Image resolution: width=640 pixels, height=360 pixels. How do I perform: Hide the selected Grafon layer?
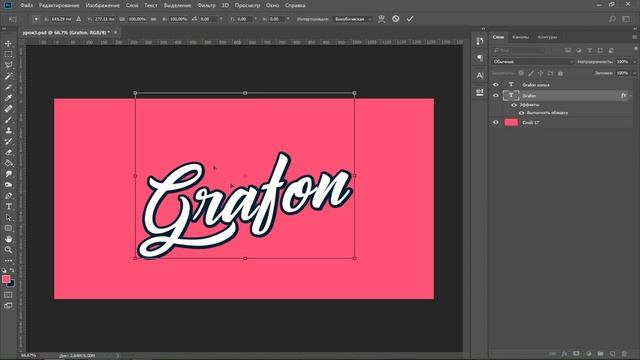pos(496,96)
